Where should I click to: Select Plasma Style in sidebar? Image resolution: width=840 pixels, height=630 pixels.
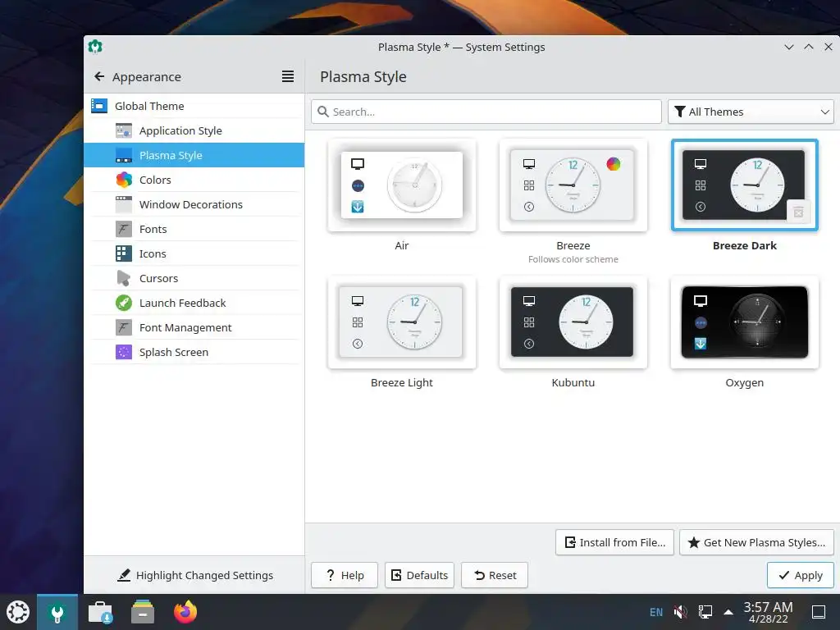194,155
